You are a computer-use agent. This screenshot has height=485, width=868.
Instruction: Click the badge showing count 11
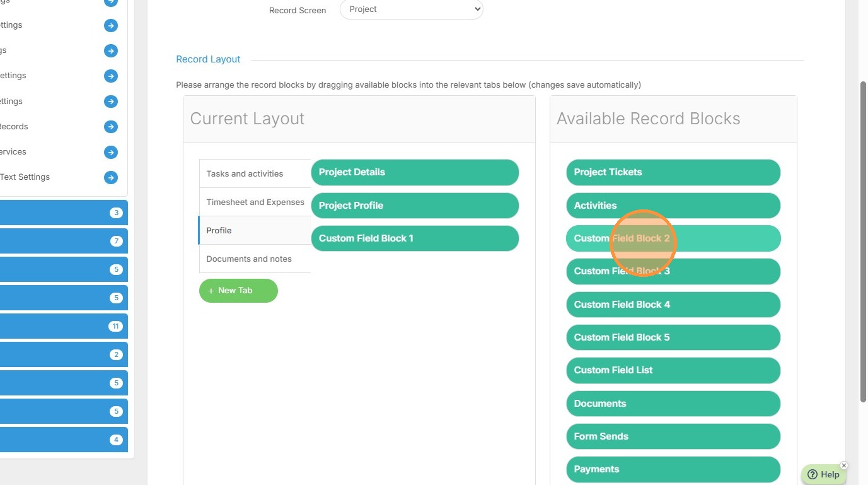[115, 326]
